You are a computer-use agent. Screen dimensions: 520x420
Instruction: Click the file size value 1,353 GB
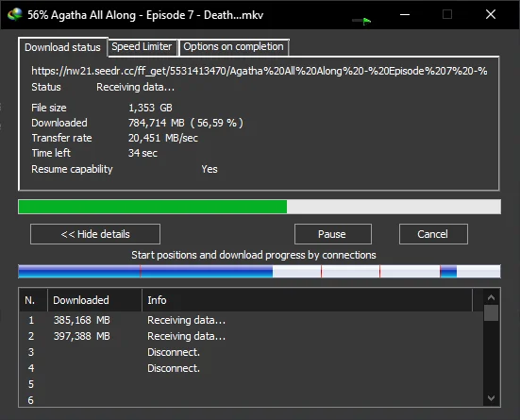tap(150, 108)
